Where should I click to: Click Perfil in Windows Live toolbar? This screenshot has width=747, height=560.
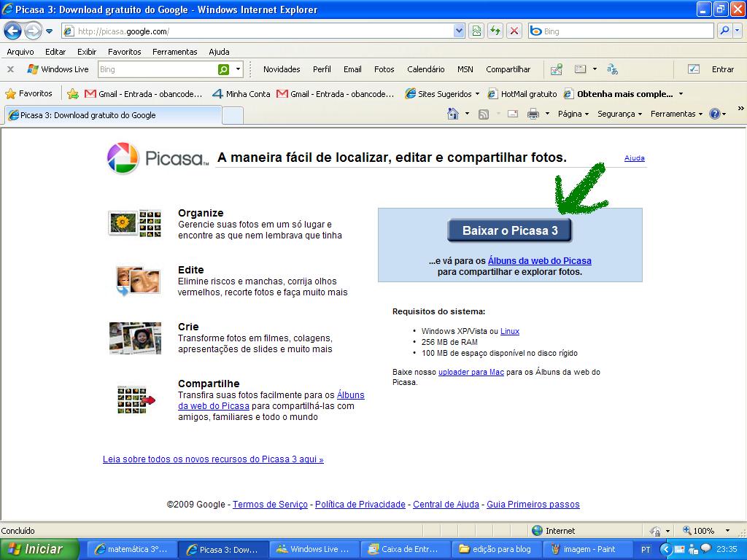click(322, 69)
